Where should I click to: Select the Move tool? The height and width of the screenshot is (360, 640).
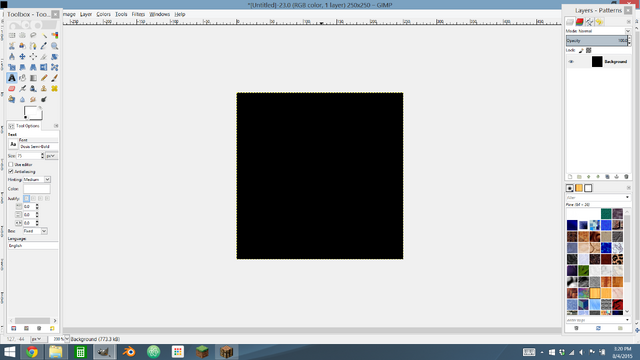pyautogui.click(x=22, y=56)
